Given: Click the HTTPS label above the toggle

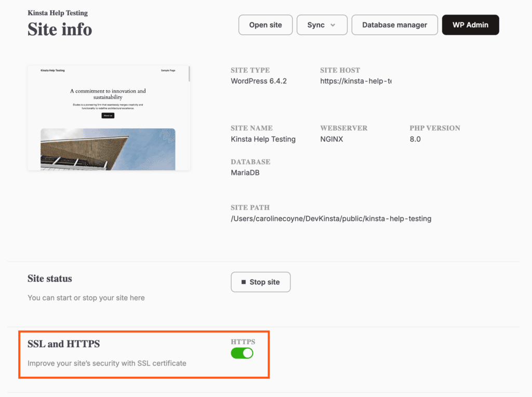Looking at the screenshot, I should click(243, 342).
